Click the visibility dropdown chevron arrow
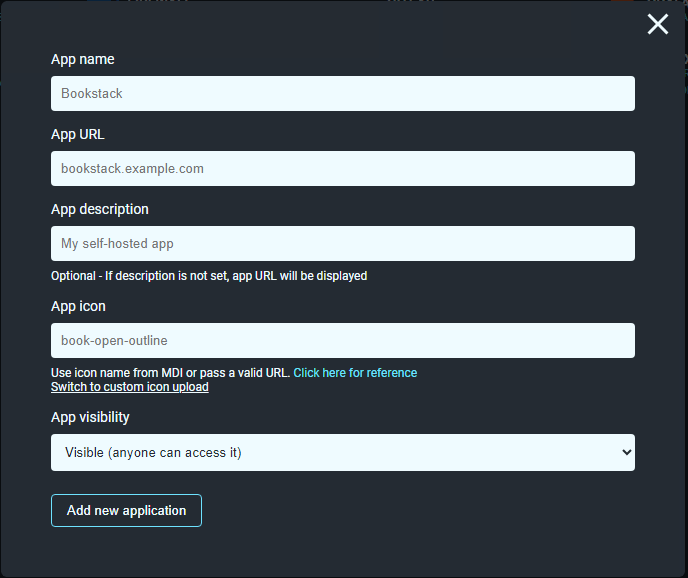This screenshot has height=578, width=688. coord(626,453)
